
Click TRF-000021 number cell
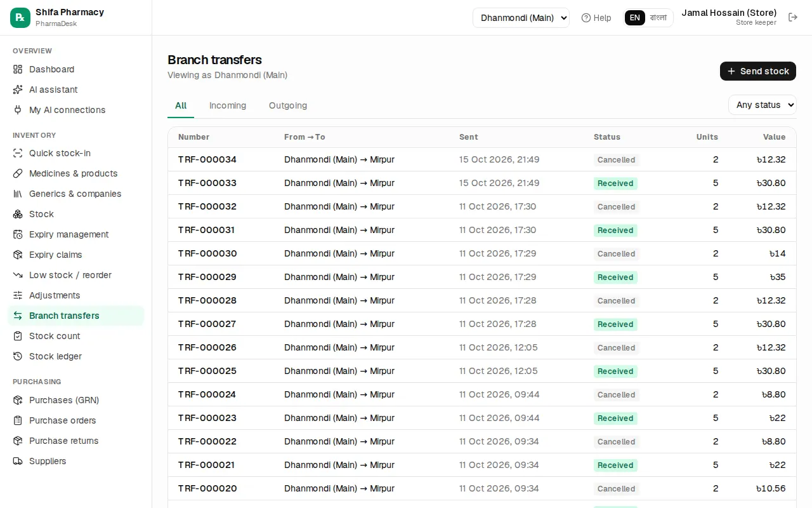pos(206,465)
